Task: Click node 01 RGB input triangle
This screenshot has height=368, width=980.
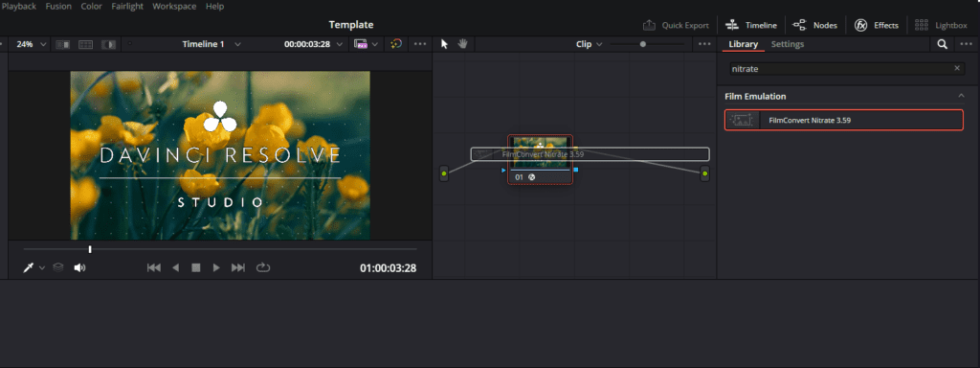Action: [x=503, y=170]
